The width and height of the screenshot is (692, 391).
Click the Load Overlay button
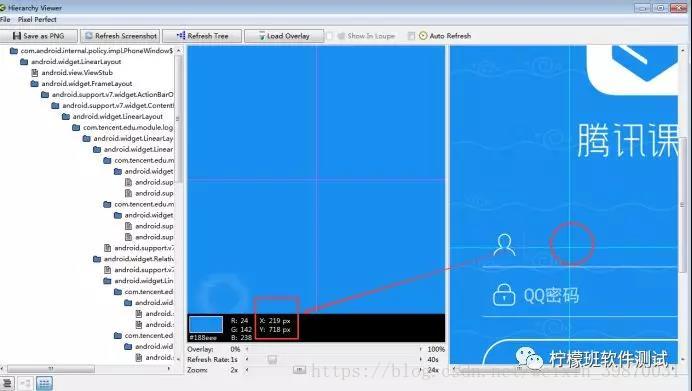[284, 36]
